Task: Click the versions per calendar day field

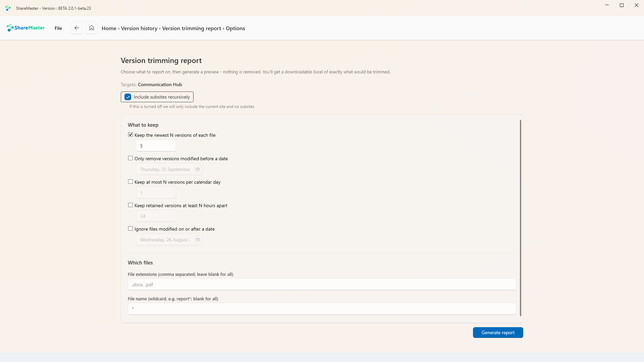Action: (x=156, y=193)
